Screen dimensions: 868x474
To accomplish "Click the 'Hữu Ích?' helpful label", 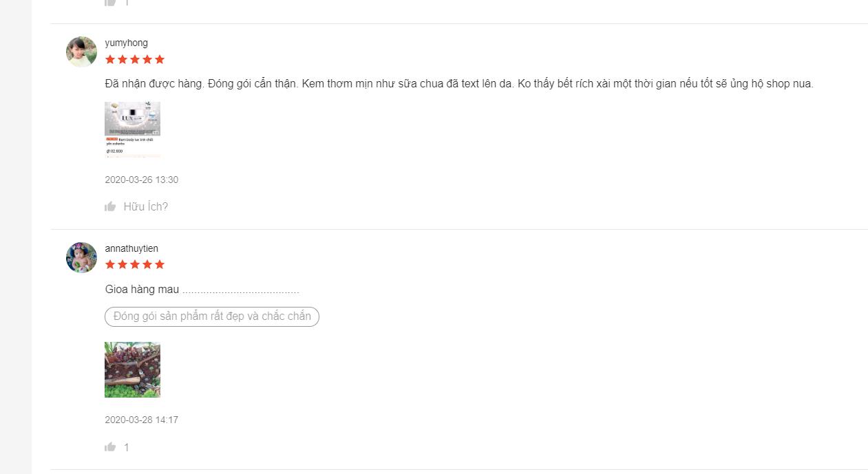I will (146, 206).
